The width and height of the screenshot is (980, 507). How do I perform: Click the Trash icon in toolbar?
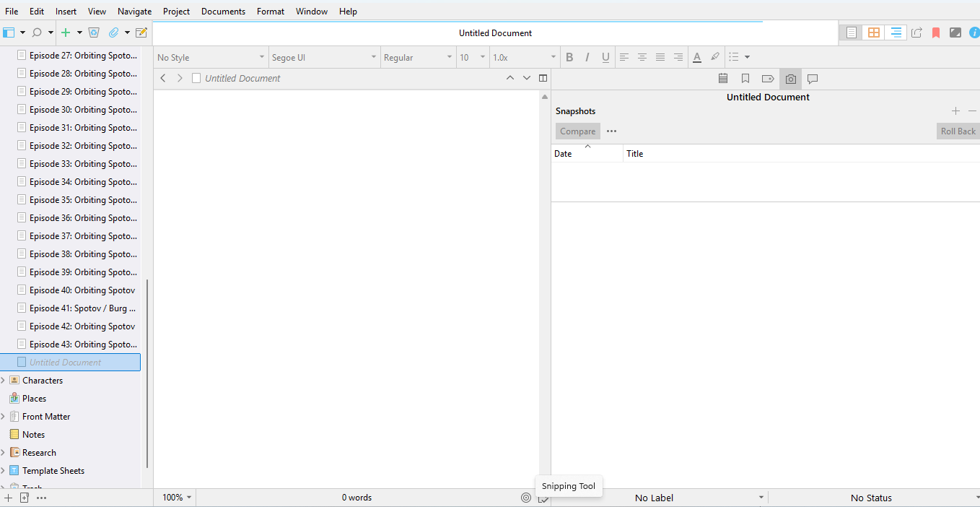click(94, 32)
